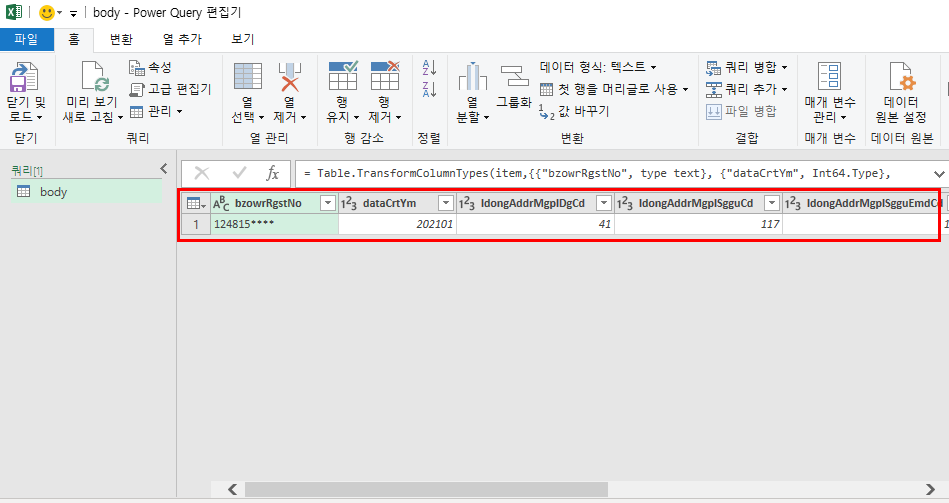Open the table menu icon in the grid corner
Image resolution: width=949 pixels, height=503 pixels.
(x=196, y=203)
